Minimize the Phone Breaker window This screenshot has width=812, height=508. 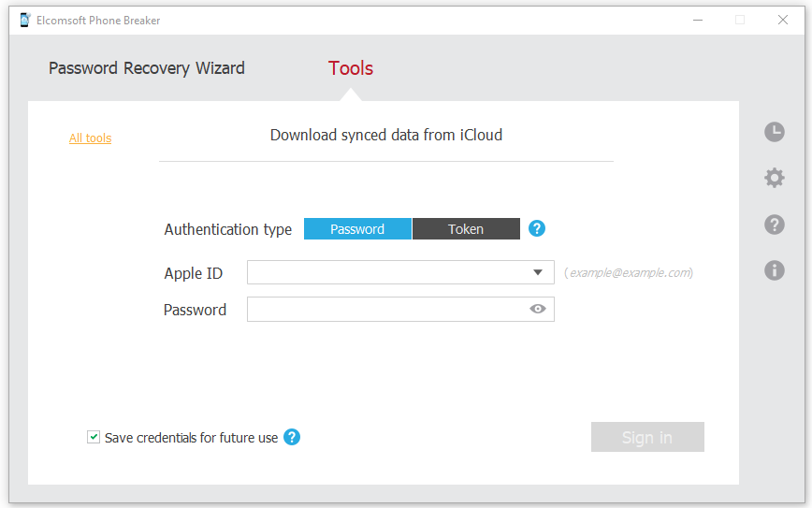click(x=698, y=20)
